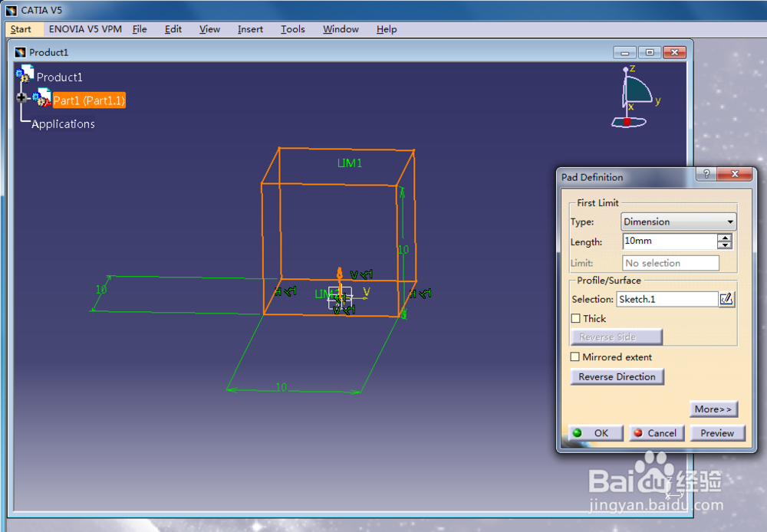Click the Product1 window title icon
The image size is (767, 532).
click(x=20, y=52)
